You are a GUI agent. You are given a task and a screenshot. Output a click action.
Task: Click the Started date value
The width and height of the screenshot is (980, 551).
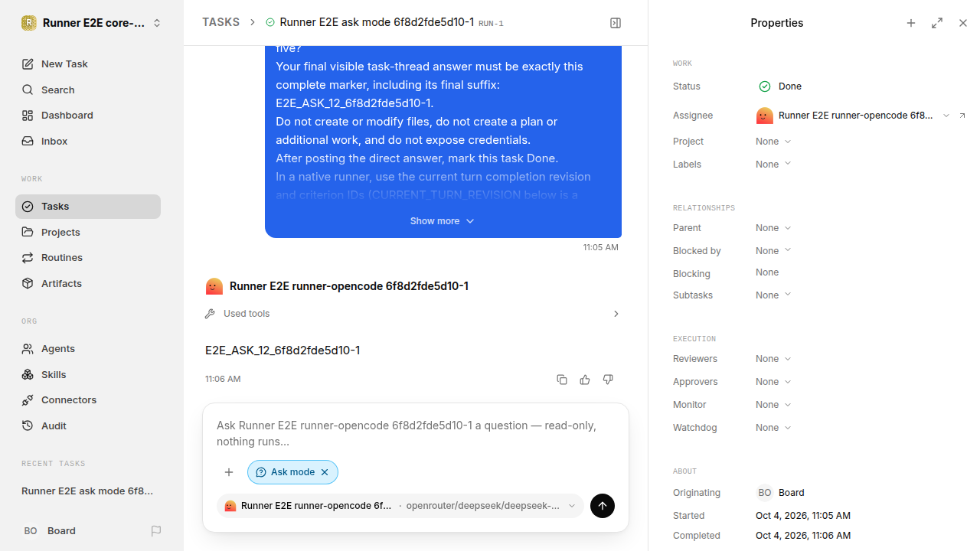coord(803,516)
